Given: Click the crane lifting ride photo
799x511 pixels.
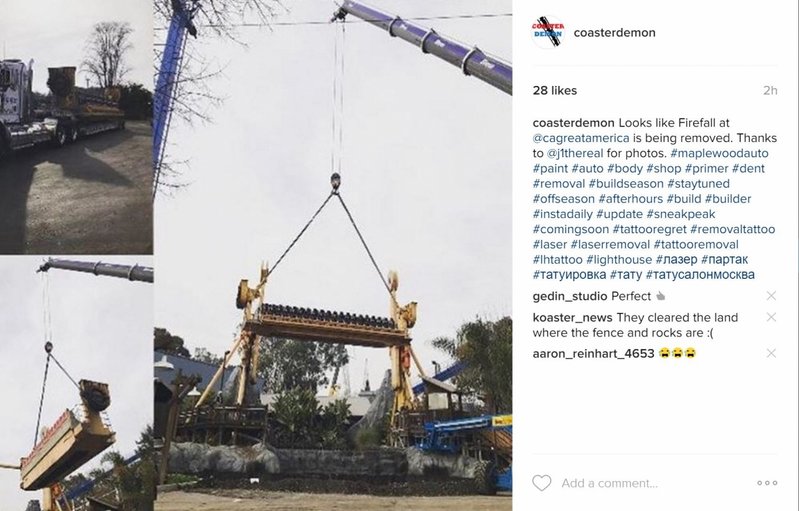Looking at the screenshot, I should 333,255.
